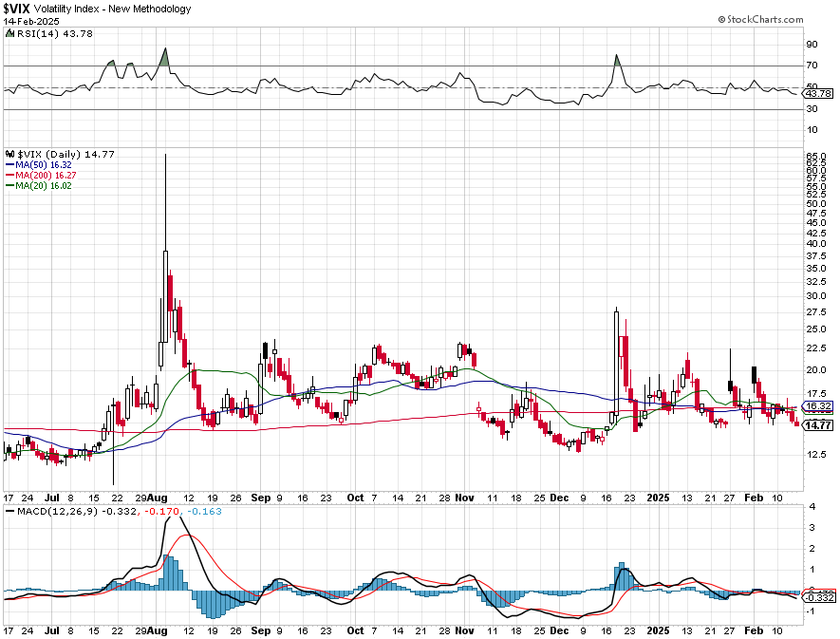Viewport: 840px width, 639px height.
Task: Click the green MA(20) legend line swatch
Action: click(x=9, y=186)
